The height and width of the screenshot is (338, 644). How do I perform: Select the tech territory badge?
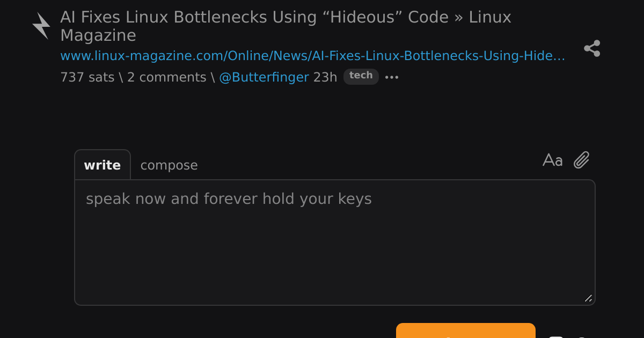click(x=361, y=76)
